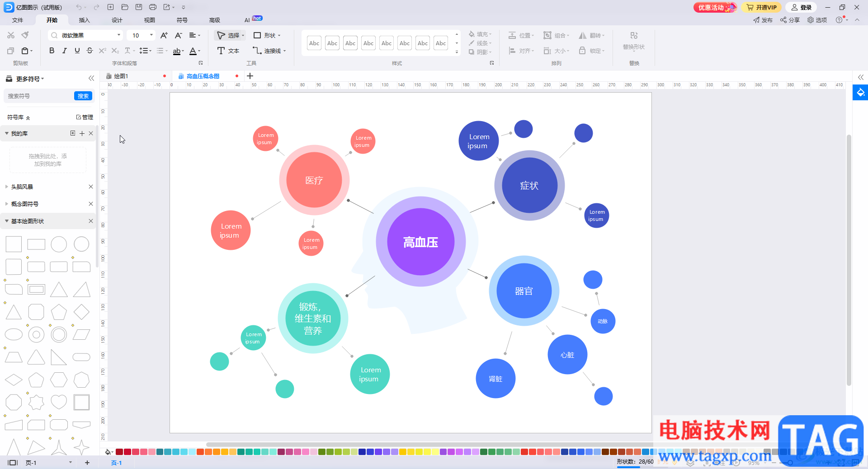Click the Redo arrow in title bar
Screen dimensions: 868x469
pyautogui.click(x=96, y=7)
